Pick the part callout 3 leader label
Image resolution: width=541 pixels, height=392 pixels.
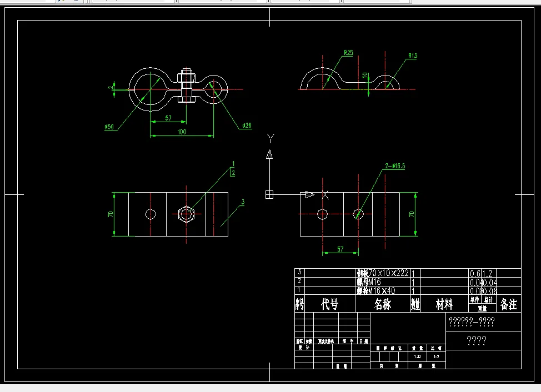click(243, 202)
